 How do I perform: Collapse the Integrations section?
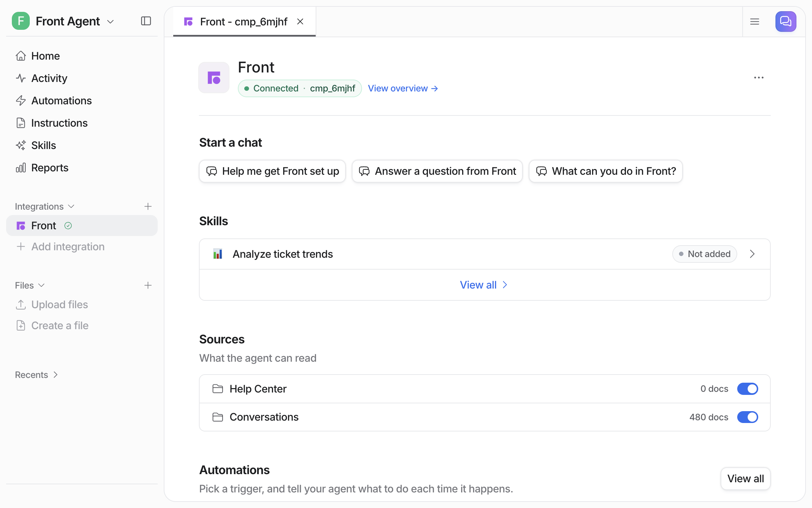[x=44, y=206]
